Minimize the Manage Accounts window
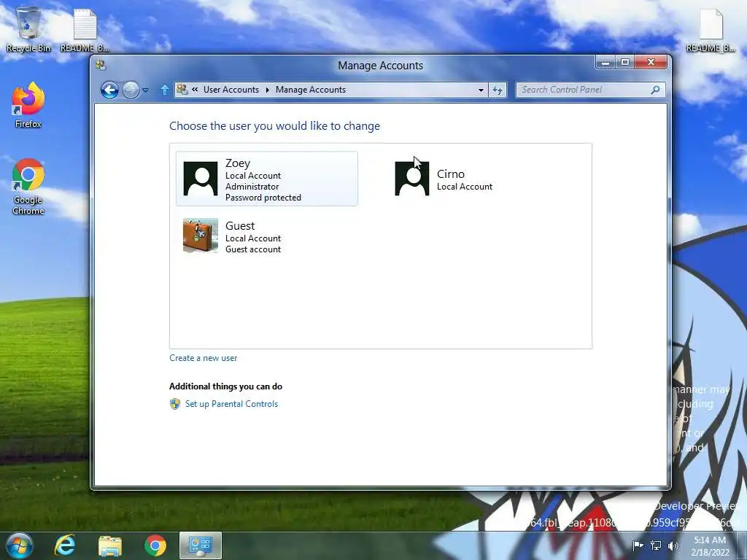 (x=605, y=63)
